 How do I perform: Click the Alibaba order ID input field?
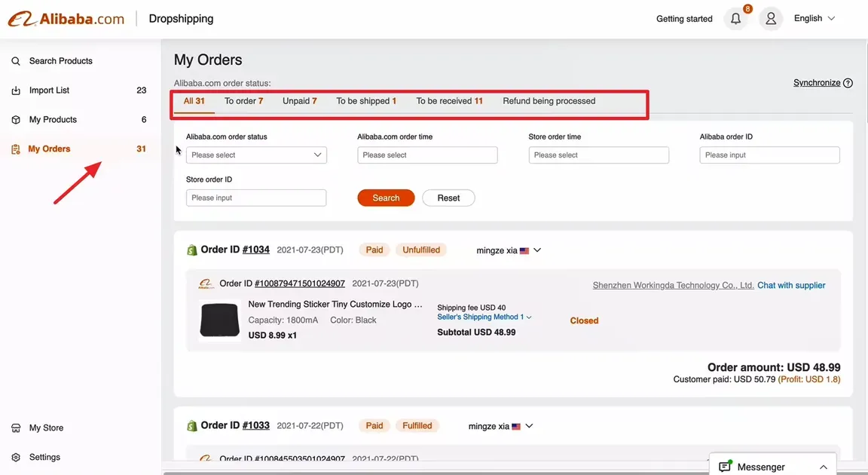tap(769, 155)
